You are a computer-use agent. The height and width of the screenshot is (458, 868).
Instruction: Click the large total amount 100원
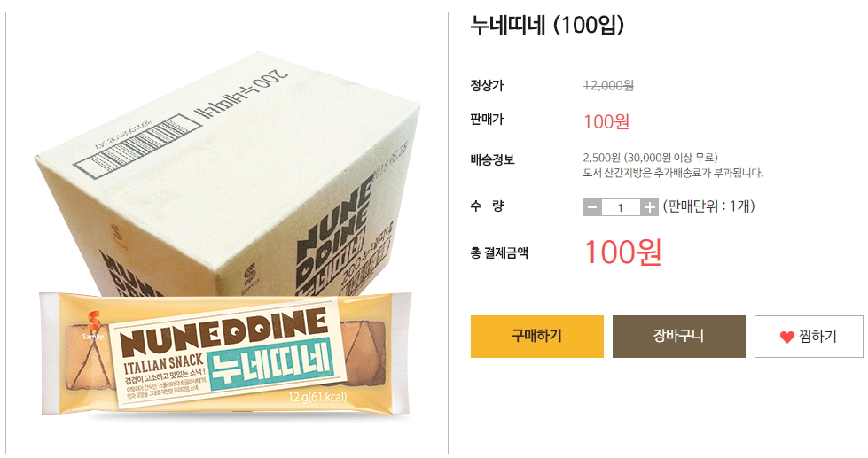point(622,252)
